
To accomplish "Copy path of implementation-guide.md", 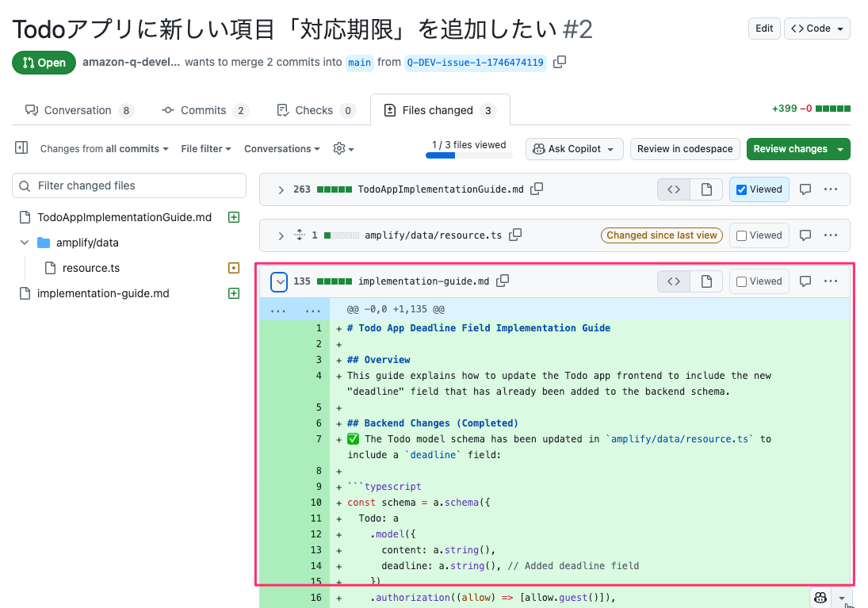I will (x=503, y=281).
